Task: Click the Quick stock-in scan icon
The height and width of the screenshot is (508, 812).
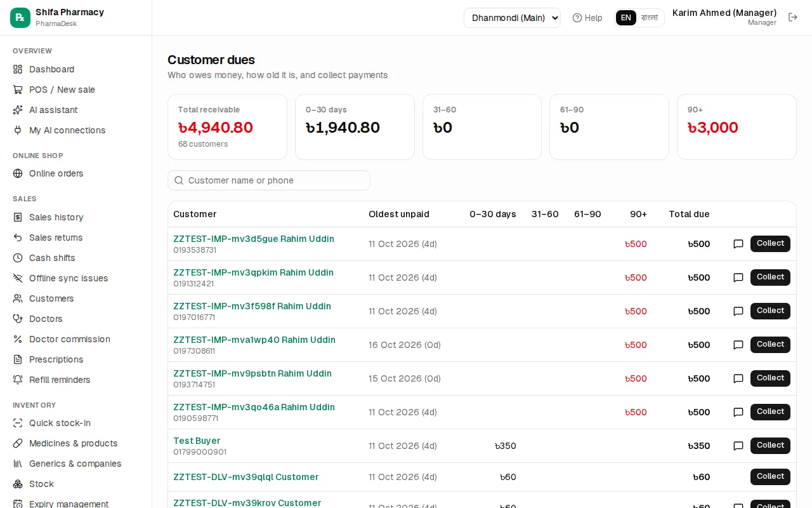Action: click(x=18, y=423)
